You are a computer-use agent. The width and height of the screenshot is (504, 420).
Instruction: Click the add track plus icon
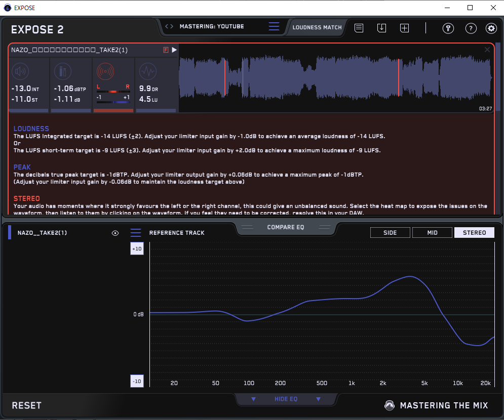(x=404, y=28)
